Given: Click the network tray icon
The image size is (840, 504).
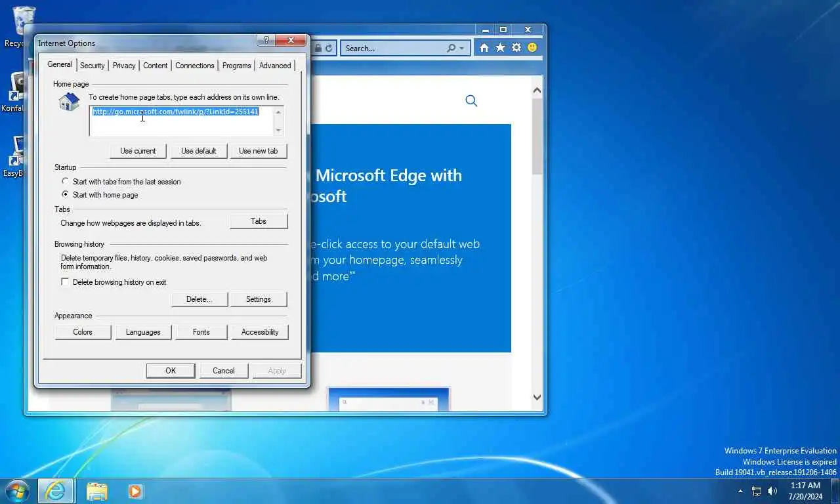Looking at the screenshot, I should 757,491.
